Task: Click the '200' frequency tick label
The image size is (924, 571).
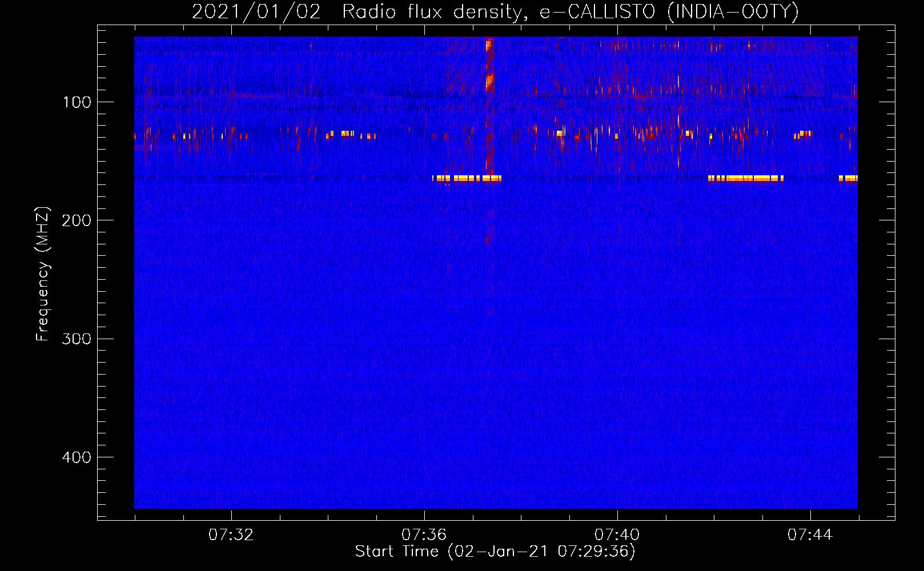Action: [x=76, y=220]
